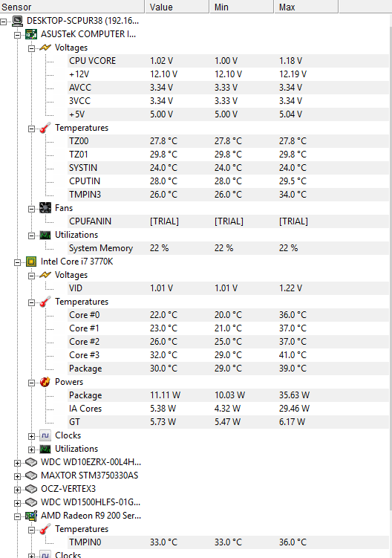
Task: Click the WDC WD10EZRX drive icon
Action: [x=31, y=463]
